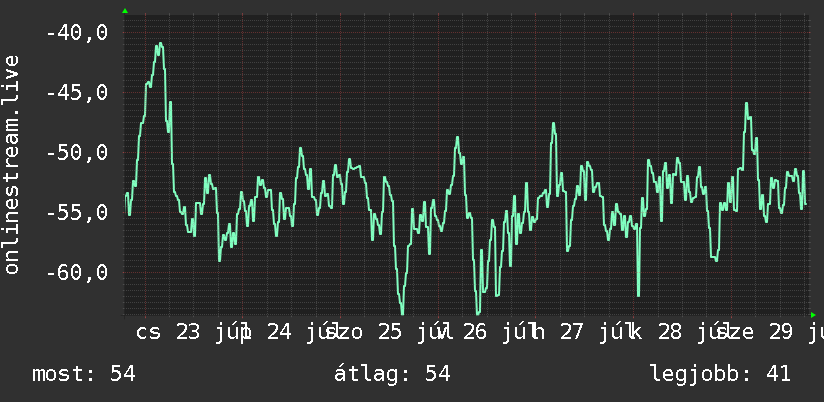Click the "legjobb: 41" best value

tap(720, 374)
